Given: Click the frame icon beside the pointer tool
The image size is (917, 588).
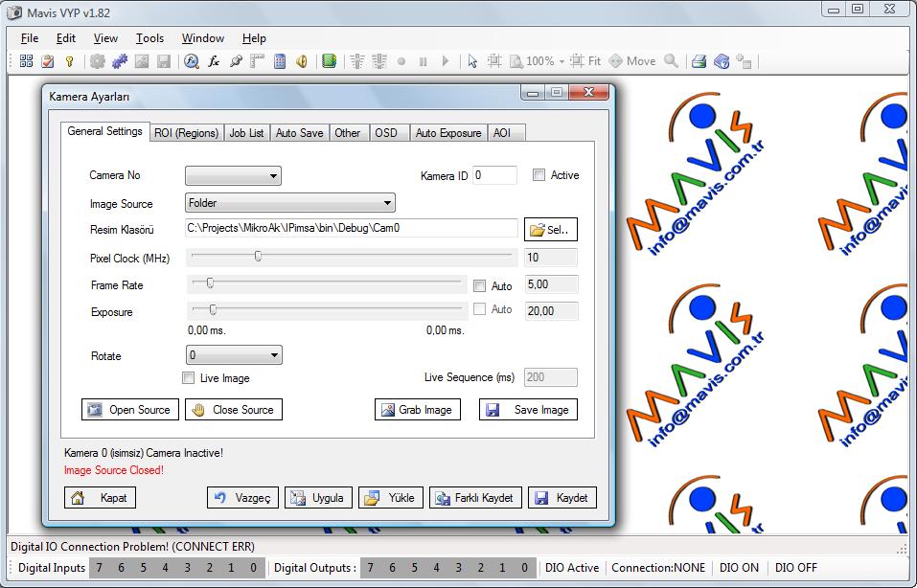Looking at the screenshot, I should tap(494, 60).
